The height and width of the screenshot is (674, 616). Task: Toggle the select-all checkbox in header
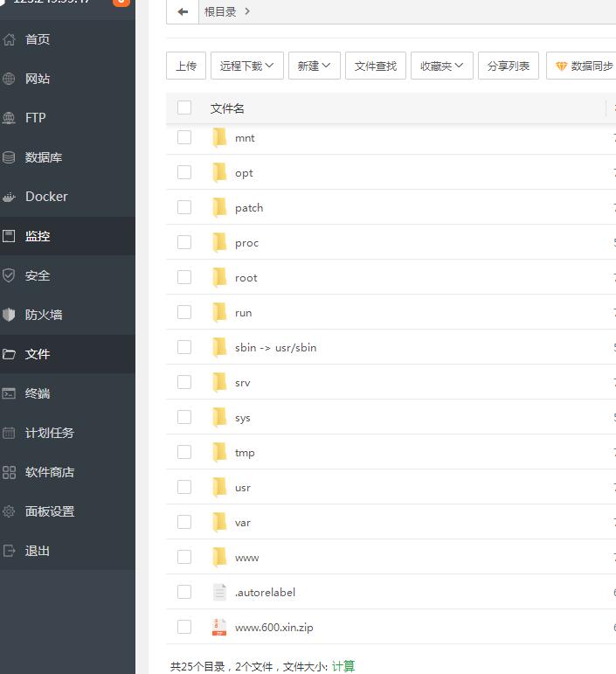coord(184,108)
